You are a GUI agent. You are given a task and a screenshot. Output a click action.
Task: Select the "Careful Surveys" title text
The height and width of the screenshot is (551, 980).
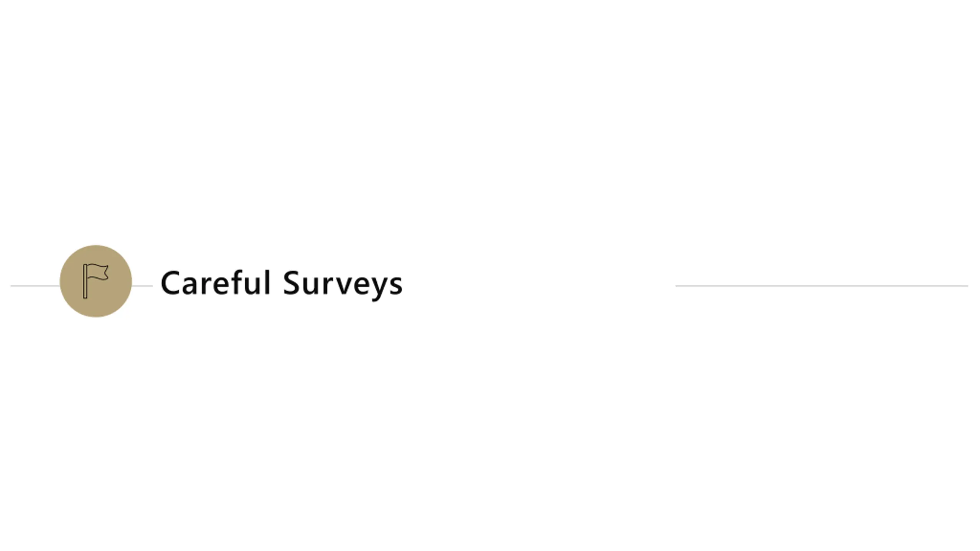(x=281, y=283)
